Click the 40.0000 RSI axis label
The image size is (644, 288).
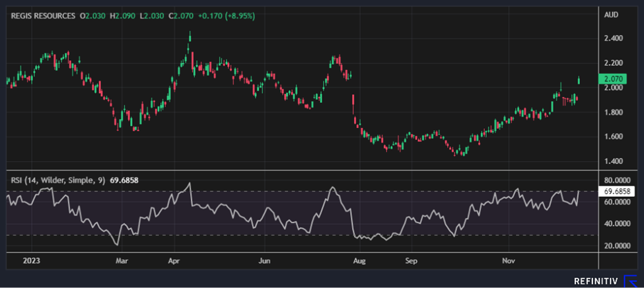click(x=616, y=224)
